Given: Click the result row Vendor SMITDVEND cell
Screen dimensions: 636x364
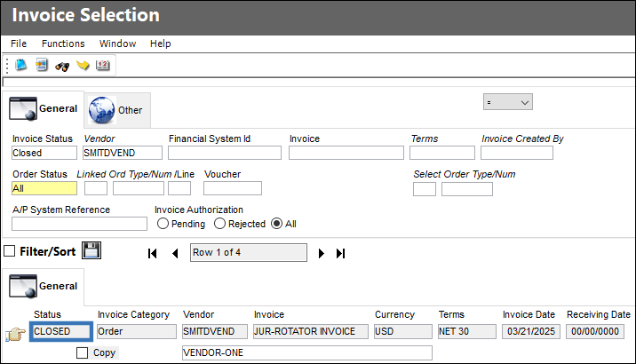Looking at the screenshot, I should tap(215, 331).
